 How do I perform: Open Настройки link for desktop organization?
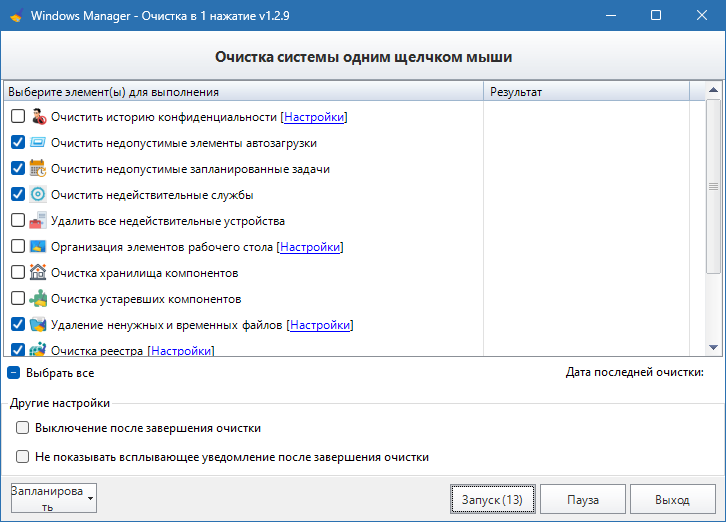[310, 247]
